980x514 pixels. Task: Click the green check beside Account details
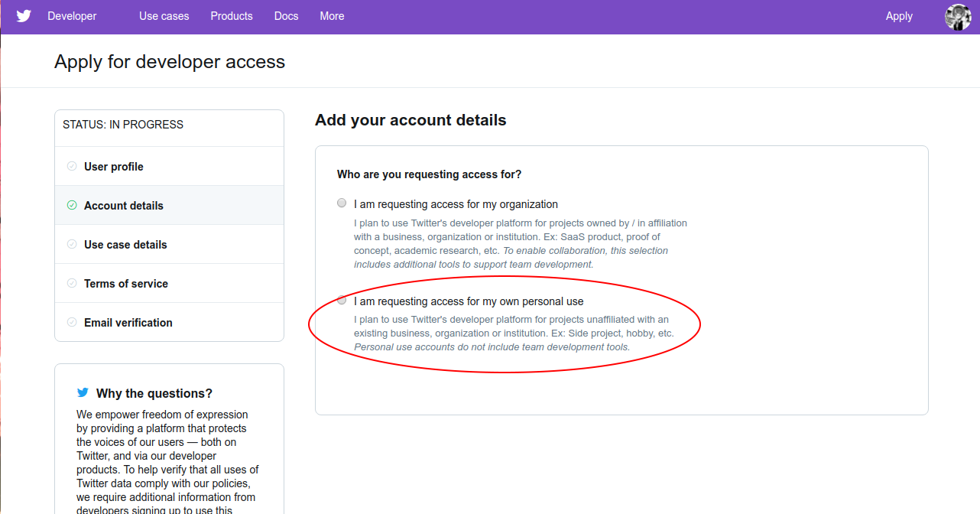point(71,205)
